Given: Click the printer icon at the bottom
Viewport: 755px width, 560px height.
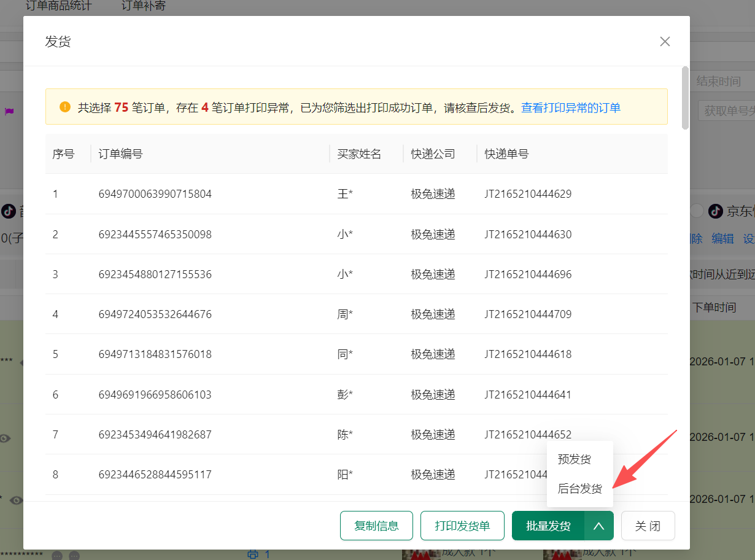Looking at the screenshot, I should (x=253, y=554).
